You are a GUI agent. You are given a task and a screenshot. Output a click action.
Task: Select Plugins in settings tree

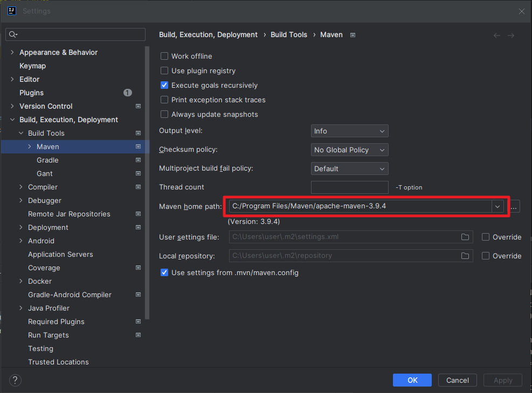click(32, 93)
